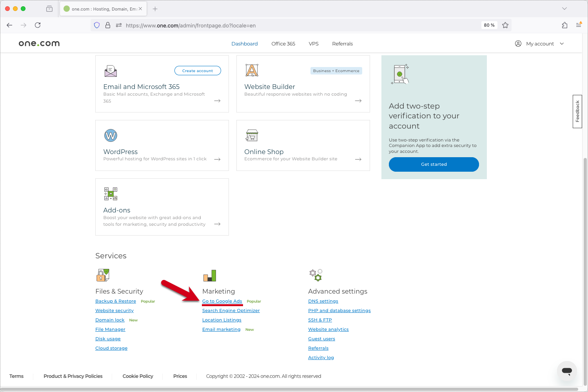Select the VPS navigation item
Viewport: 588px width, 392px height.
314,44
